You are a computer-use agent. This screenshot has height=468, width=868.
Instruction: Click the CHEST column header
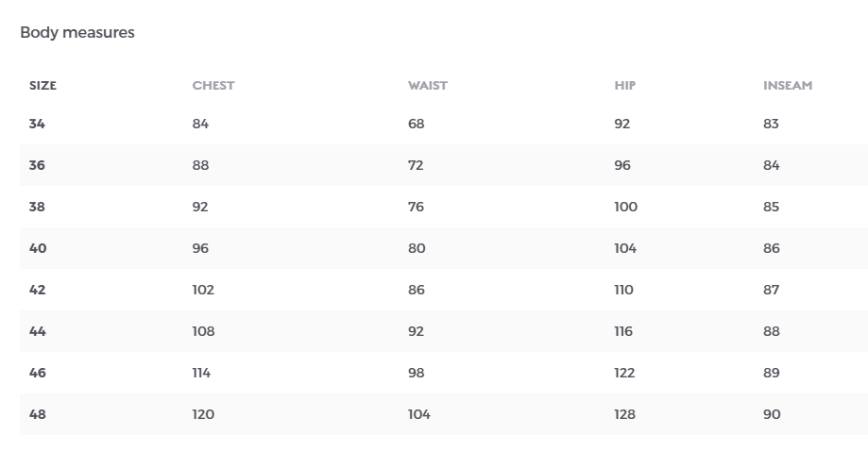click(213, 86)
